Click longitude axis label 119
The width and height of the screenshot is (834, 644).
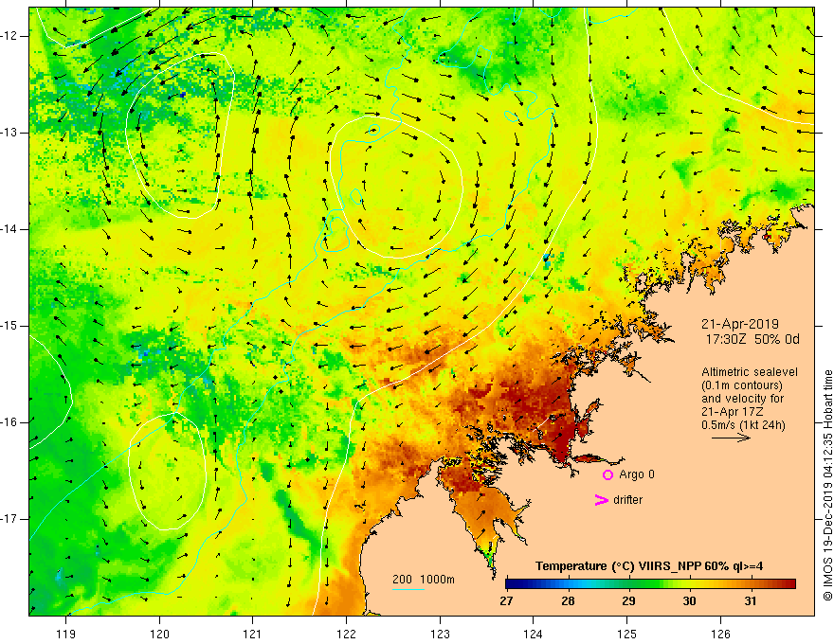pyautogui.click(x=66, y=634)
